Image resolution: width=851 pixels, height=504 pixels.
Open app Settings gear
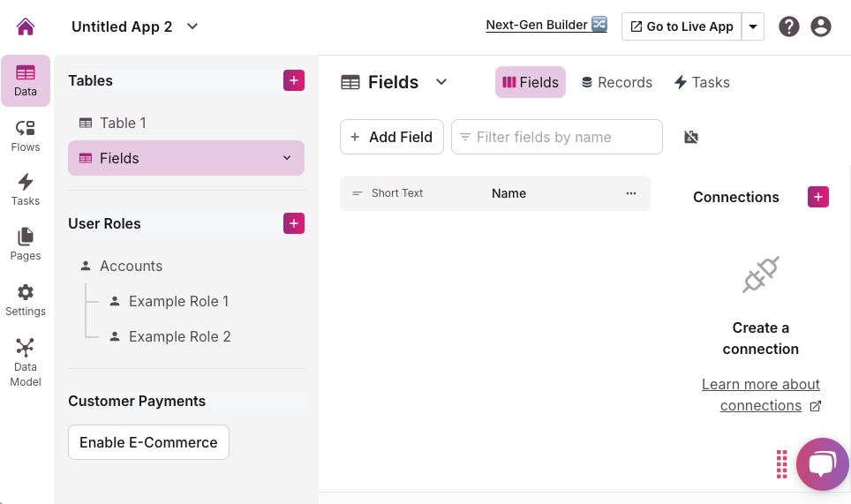click(x=26, y=300)
